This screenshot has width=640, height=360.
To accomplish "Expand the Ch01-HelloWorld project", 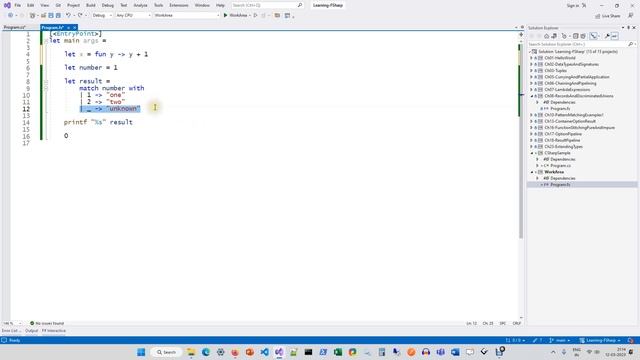I will pyautogui.click(x=531, y=58).
